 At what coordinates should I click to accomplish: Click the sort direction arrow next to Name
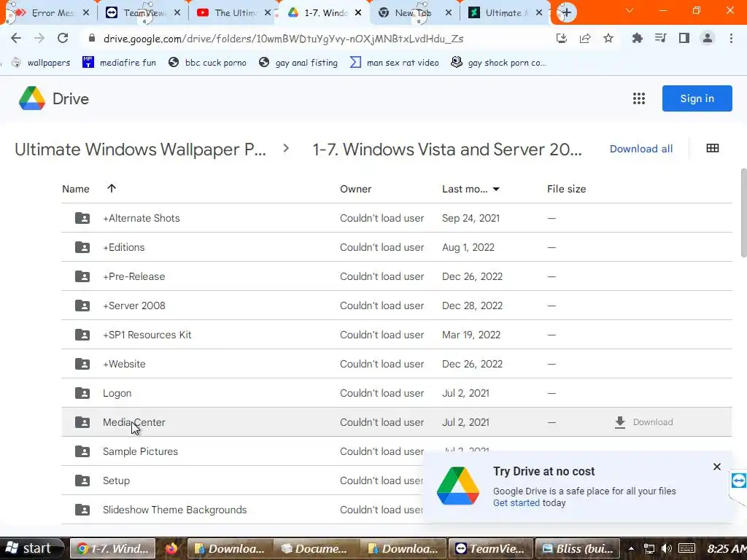click(x=112, y=189)
